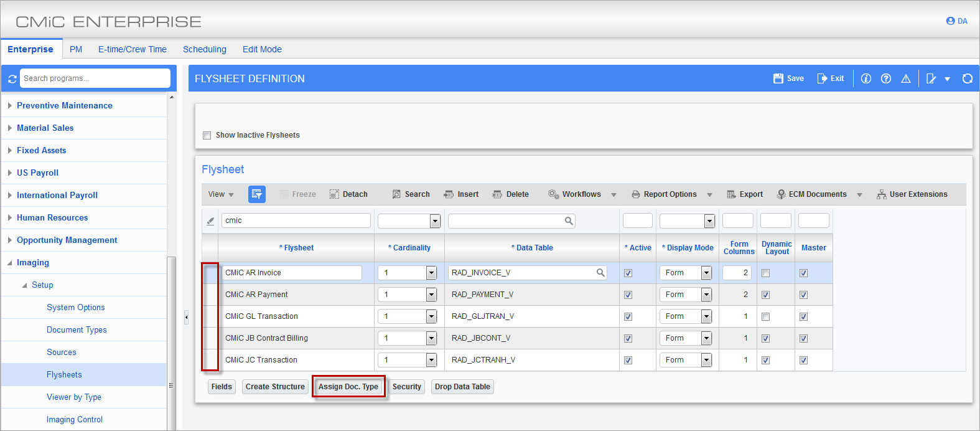Open the Workflows toolbar item

pyautogui.click(x=574, y=194)
